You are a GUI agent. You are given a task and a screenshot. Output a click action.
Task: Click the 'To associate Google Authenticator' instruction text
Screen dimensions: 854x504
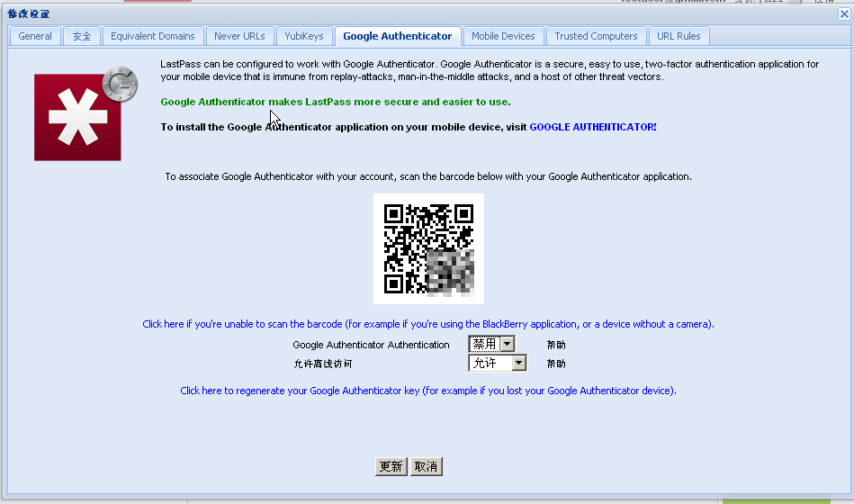[428, 176]
